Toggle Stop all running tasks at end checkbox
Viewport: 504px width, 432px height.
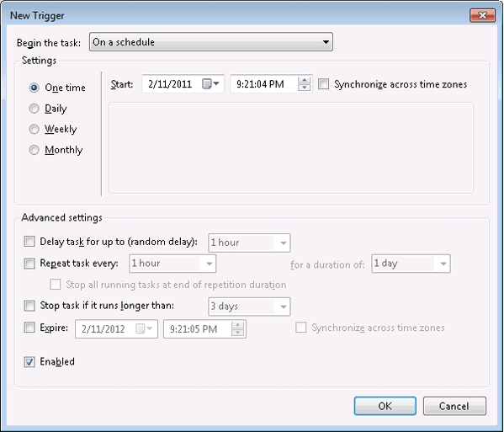[56, 285]
